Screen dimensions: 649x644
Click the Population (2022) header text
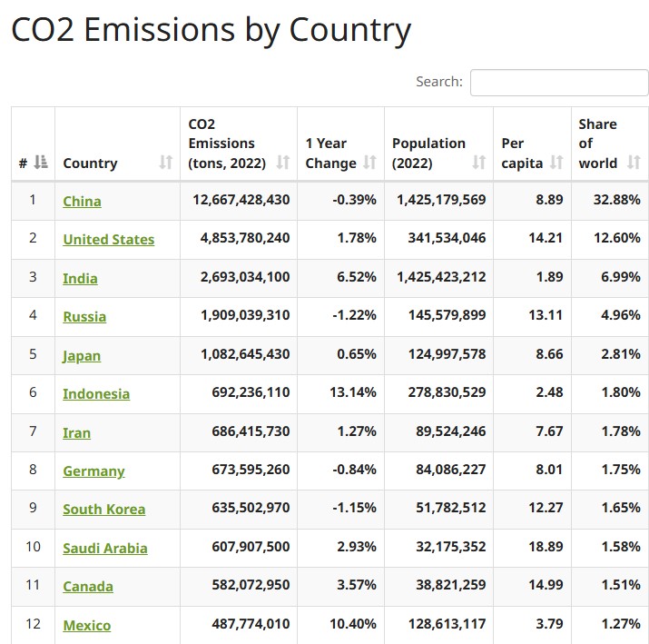(428, 154)
